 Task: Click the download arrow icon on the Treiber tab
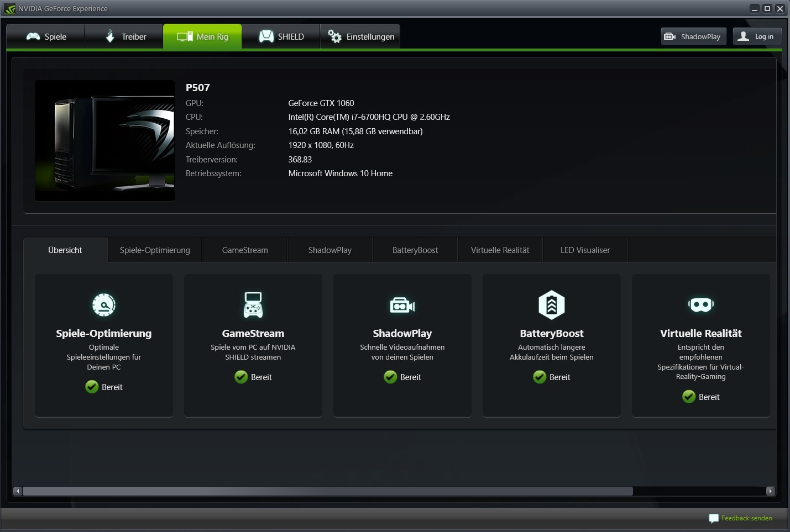[x=110, y=36]
